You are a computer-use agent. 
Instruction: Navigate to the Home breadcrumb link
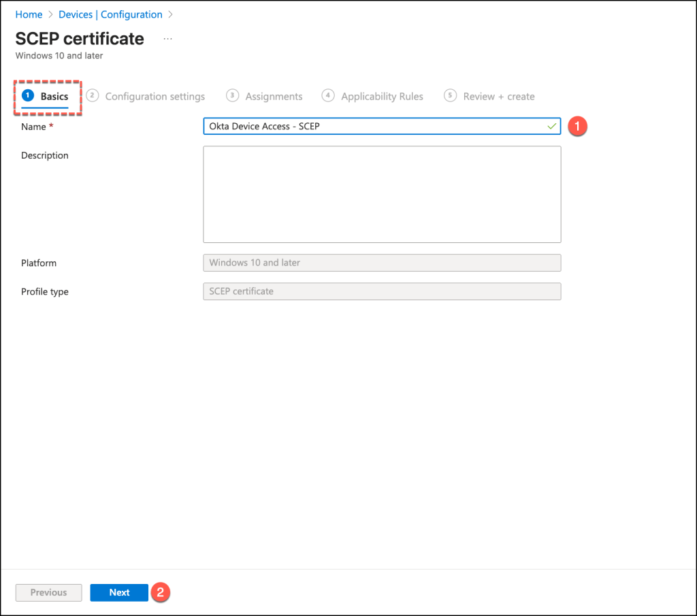[29, 14]
